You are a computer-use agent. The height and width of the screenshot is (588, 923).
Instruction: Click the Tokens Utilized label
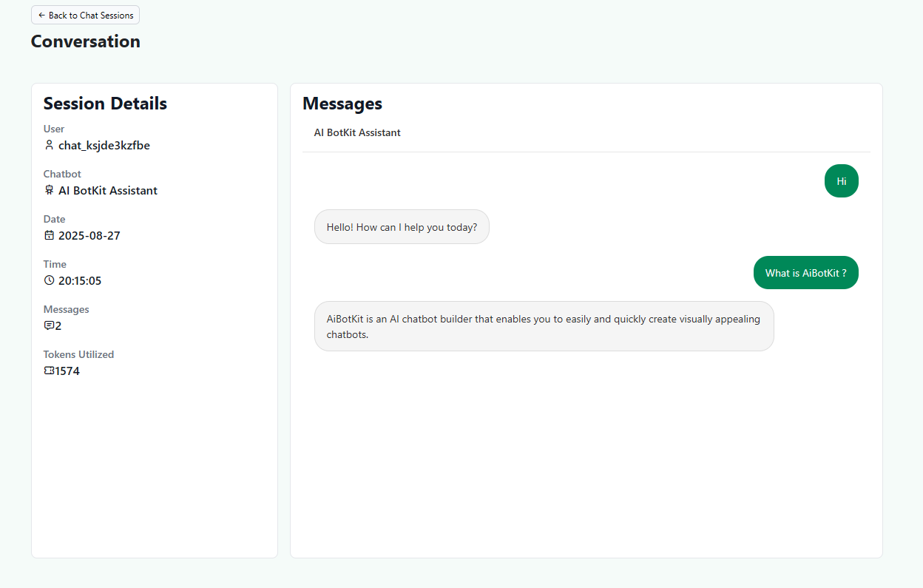coord(78,354)
